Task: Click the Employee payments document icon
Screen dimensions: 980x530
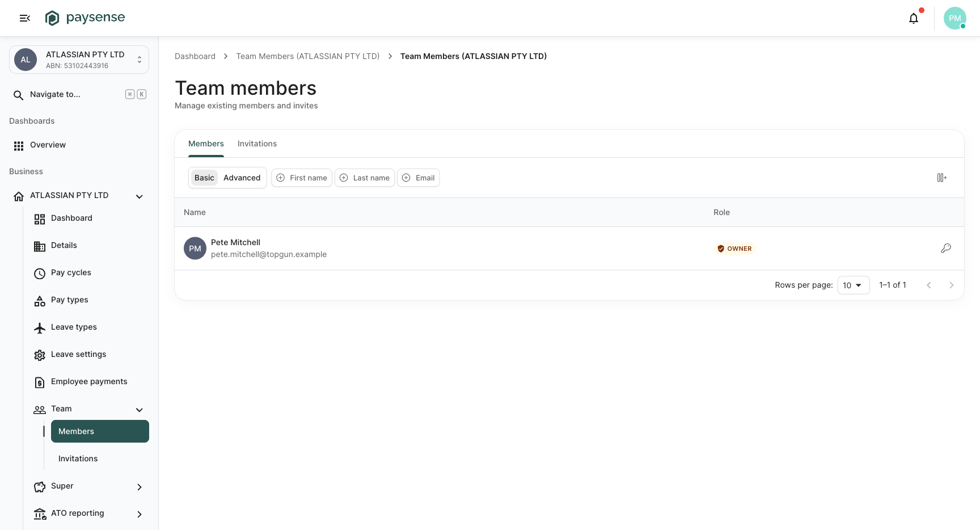Action: coord(40,382)
